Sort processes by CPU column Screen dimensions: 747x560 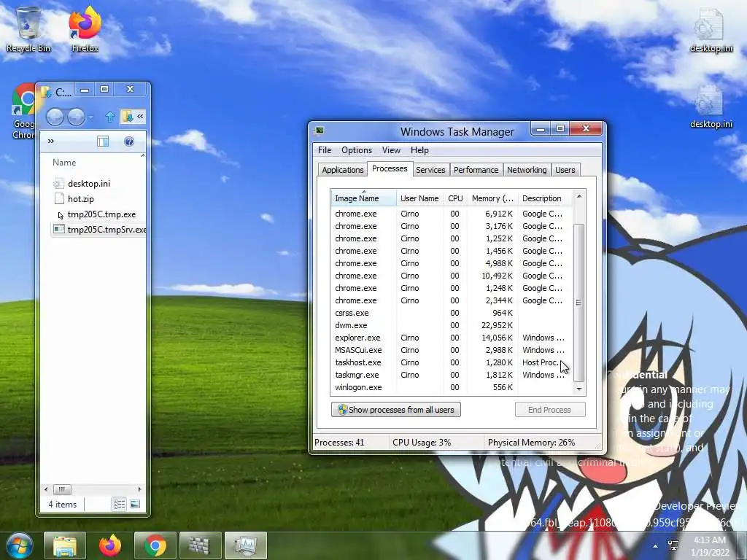tap(455, 198)
